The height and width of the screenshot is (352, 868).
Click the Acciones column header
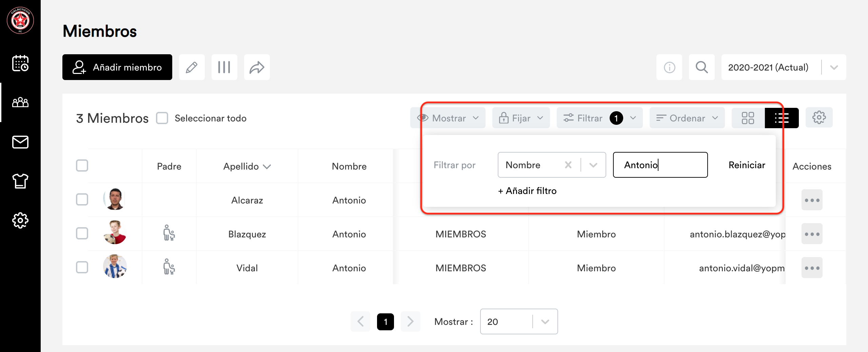(812, 167)
